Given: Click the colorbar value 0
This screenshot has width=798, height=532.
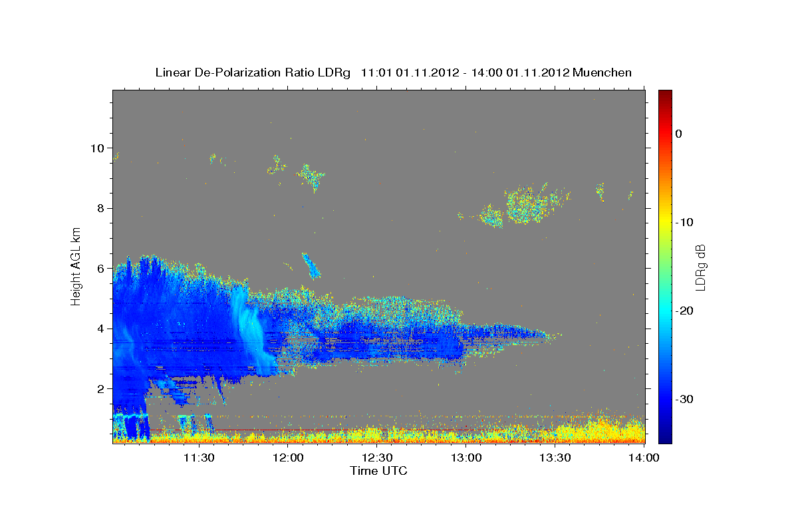Looking at the screenshot, I should [679, 134].
